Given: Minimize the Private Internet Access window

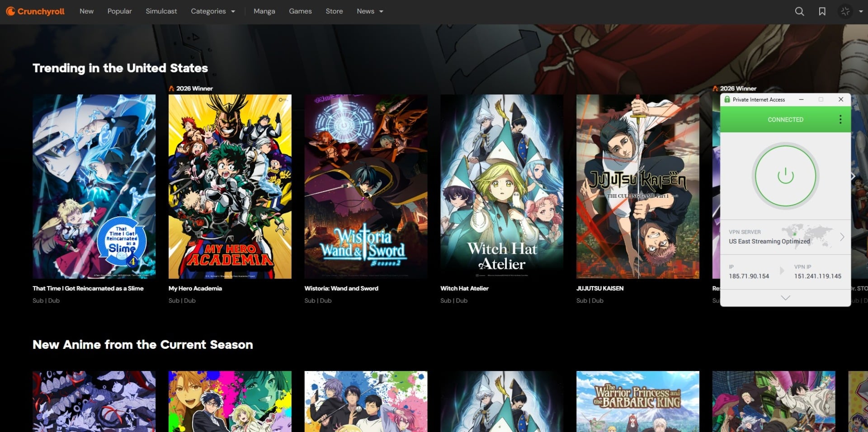Looking at the screenshot, I should pyautogui.click(x=801, y=99).
